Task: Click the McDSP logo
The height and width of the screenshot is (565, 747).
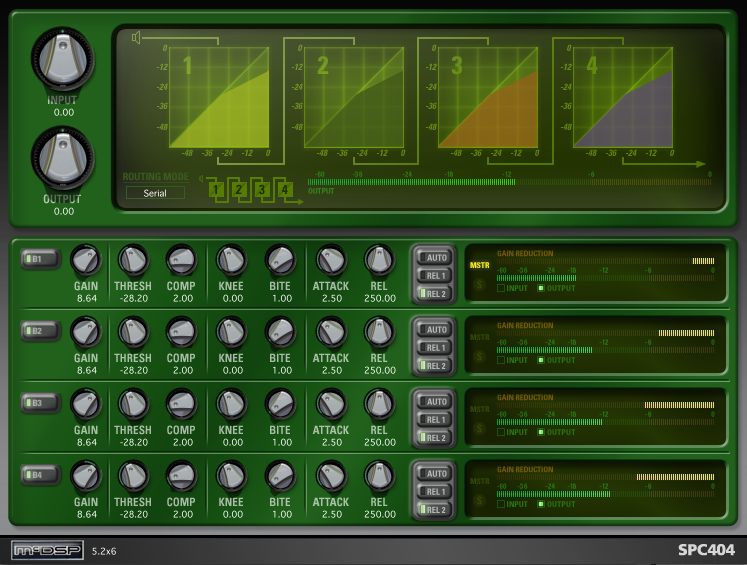Action: click(x=48, y=551)
